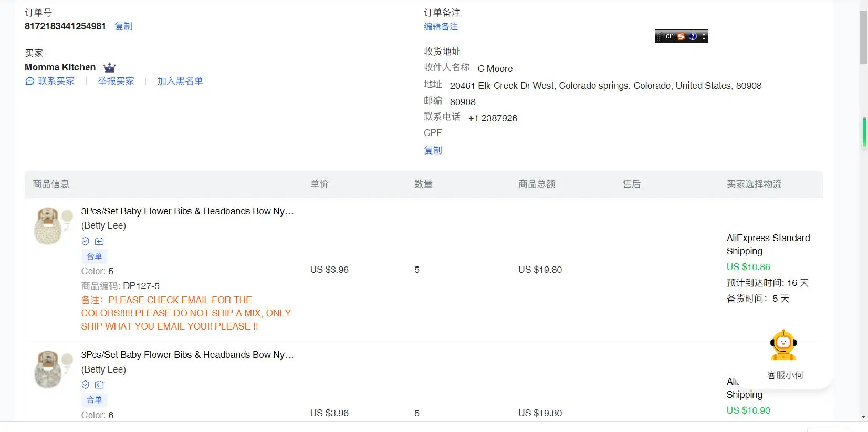Copy the order number via 复制
Viewport: 868px width, 432px height.
[123, 26]
